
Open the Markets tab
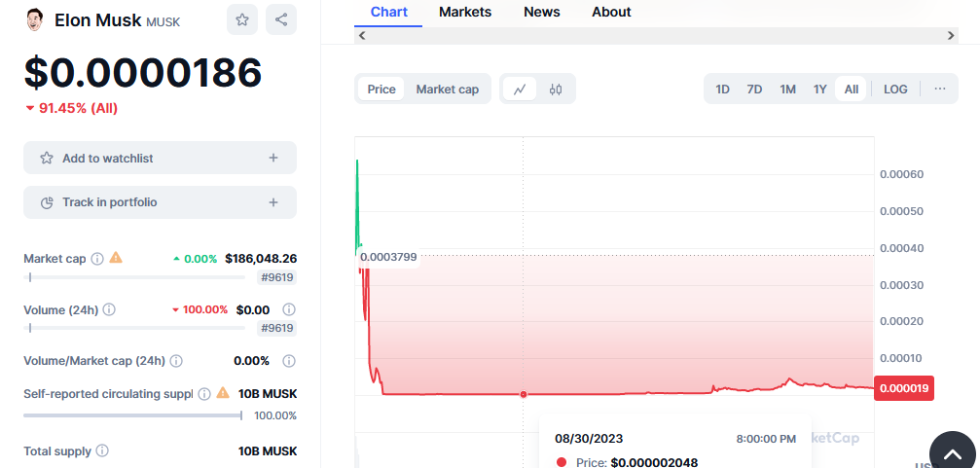465,12
